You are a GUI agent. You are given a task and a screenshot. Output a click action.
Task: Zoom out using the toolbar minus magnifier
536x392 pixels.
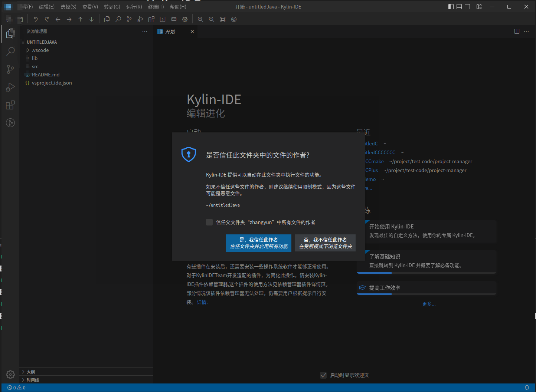[x=212, y=19]
